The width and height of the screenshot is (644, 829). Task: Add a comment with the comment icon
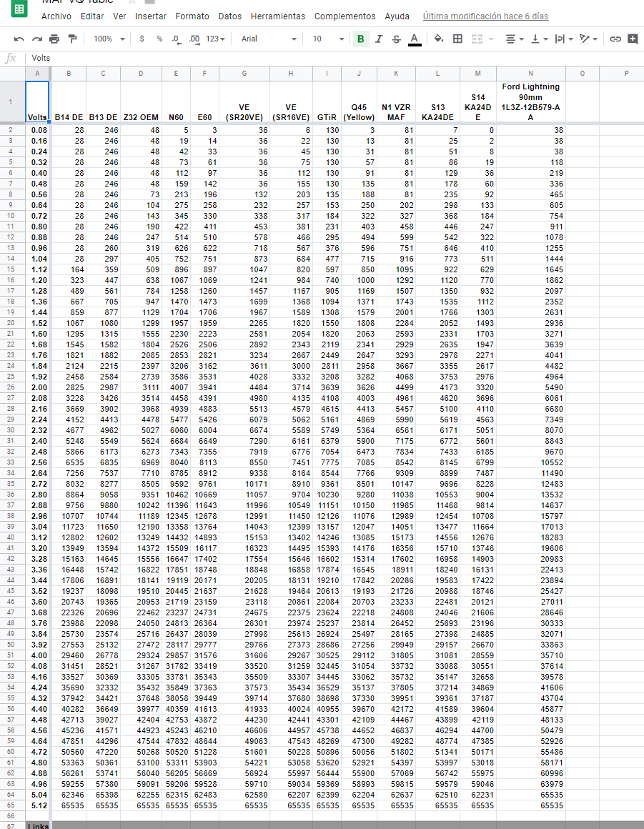(x=633, y=39)
